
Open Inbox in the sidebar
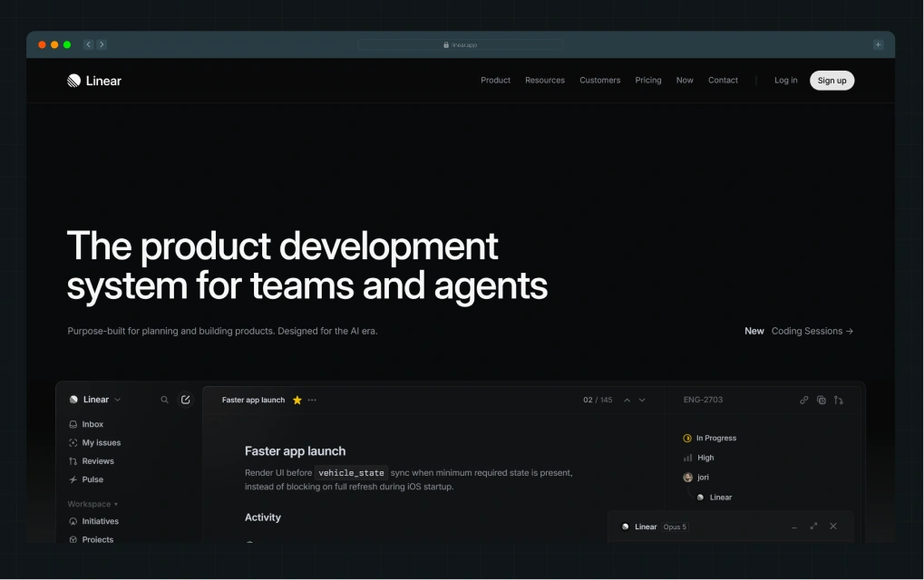(86, 424)
